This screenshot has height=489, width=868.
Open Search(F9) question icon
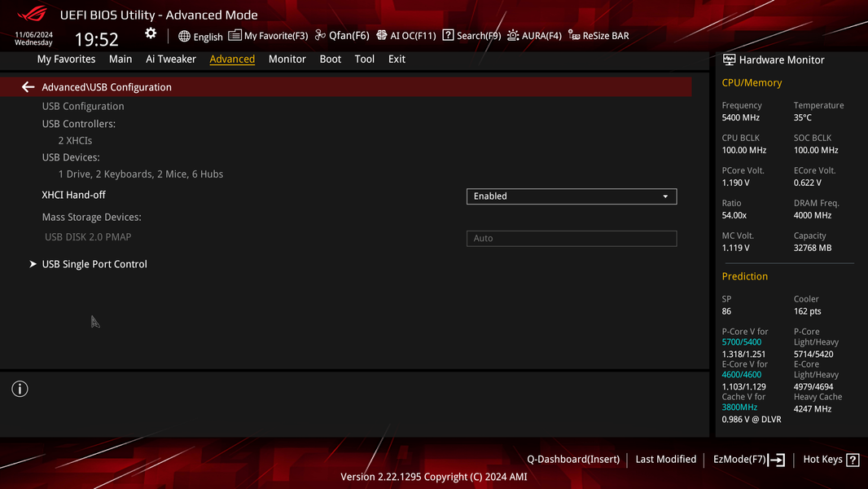click(448, 35)
